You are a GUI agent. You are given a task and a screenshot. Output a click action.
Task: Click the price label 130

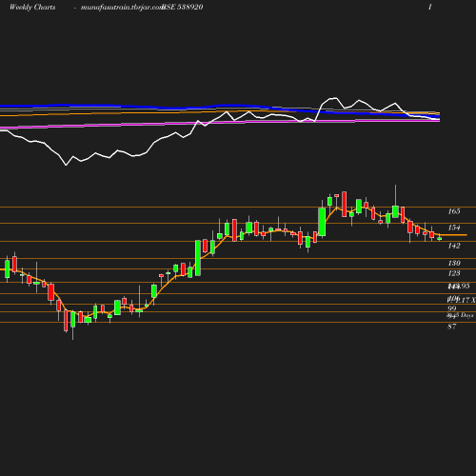tap(454, 263)
